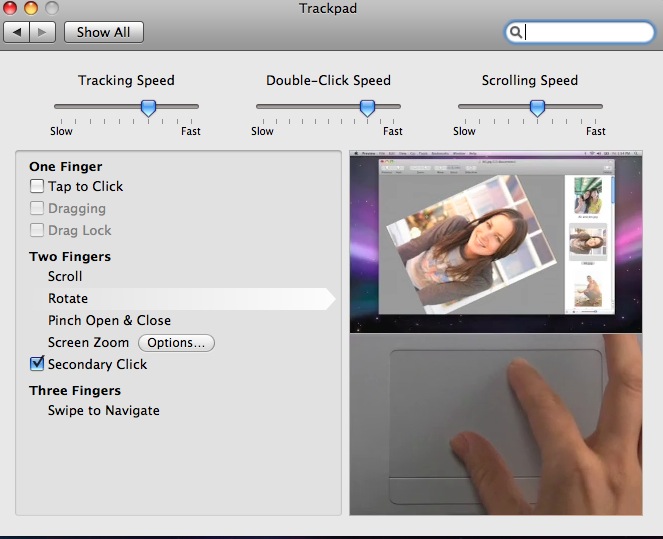Go forward with the right arrow button

coord(42,32)
